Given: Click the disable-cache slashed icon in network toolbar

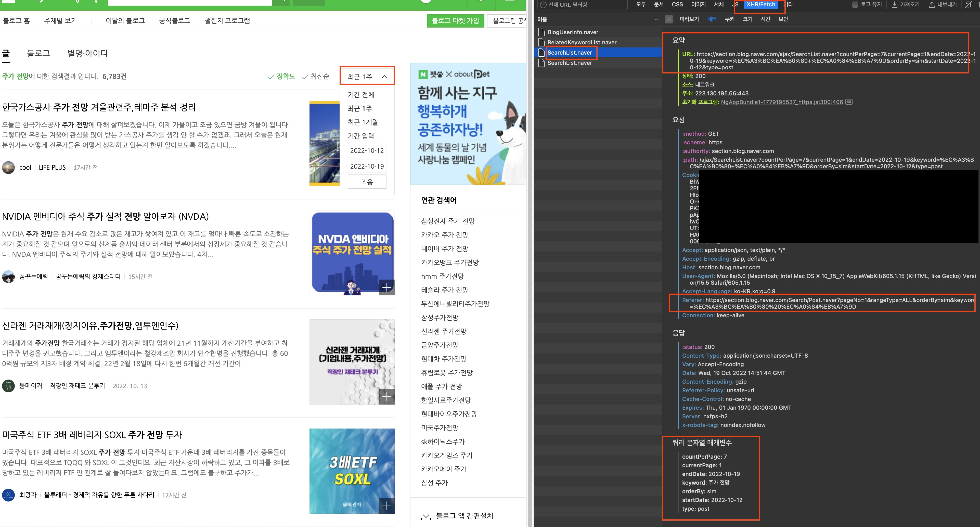Looking at the screenshot, I should (x=968, y=5).
